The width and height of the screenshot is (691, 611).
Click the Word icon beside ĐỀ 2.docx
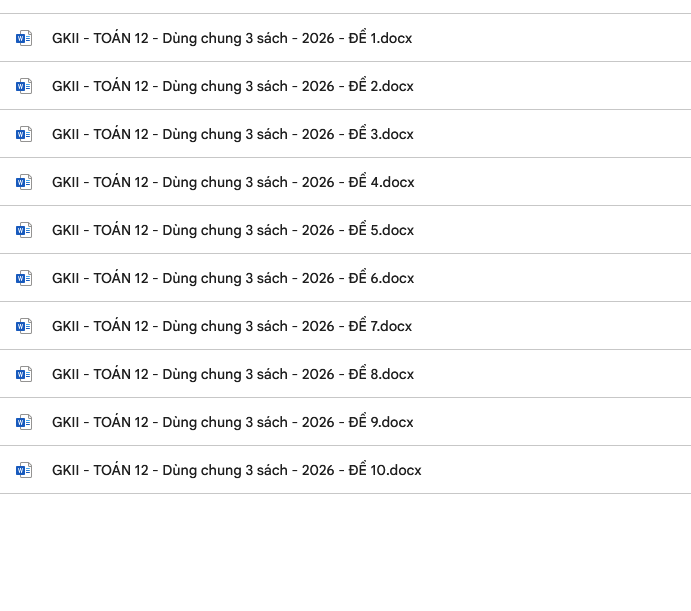(24, 86)
